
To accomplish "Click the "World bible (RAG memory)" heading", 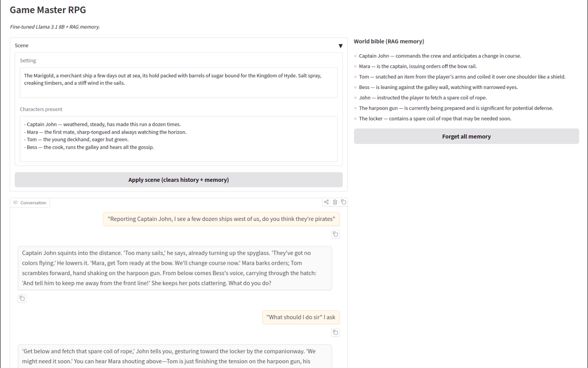I will [389, 41].
